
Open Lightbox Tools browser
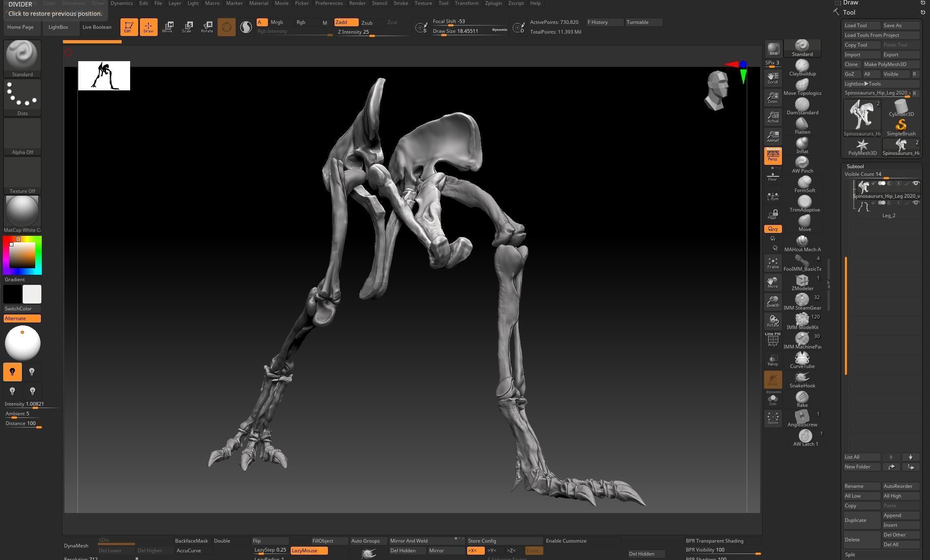[x=863, y=84]
